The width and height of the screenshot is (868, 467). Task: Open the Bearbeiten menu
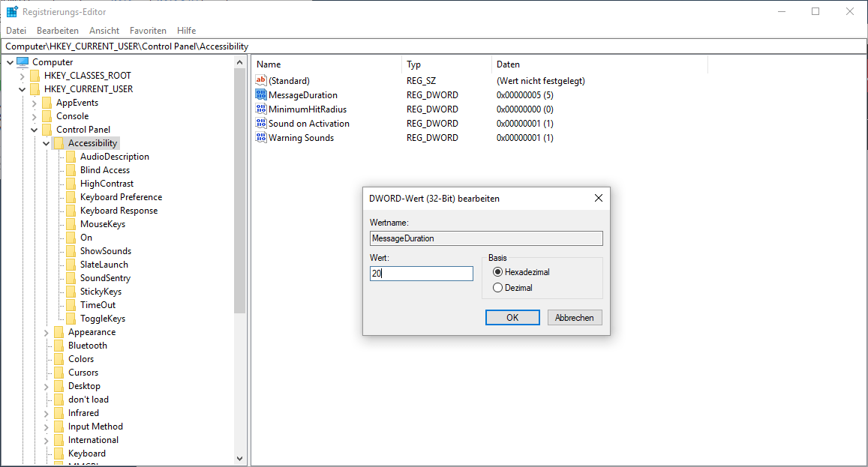click(x=58, y=31)
